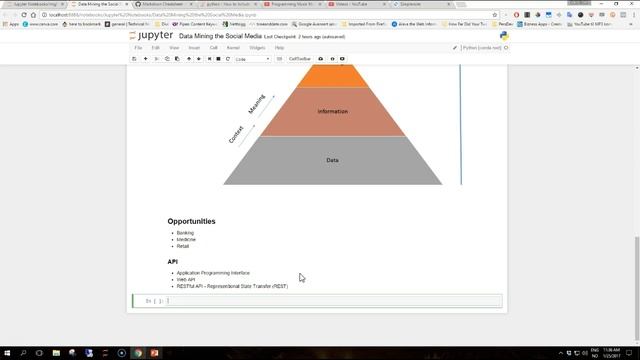Go to browser home icon
This screenshot has width=640, height=360.
tap(33, 15)
